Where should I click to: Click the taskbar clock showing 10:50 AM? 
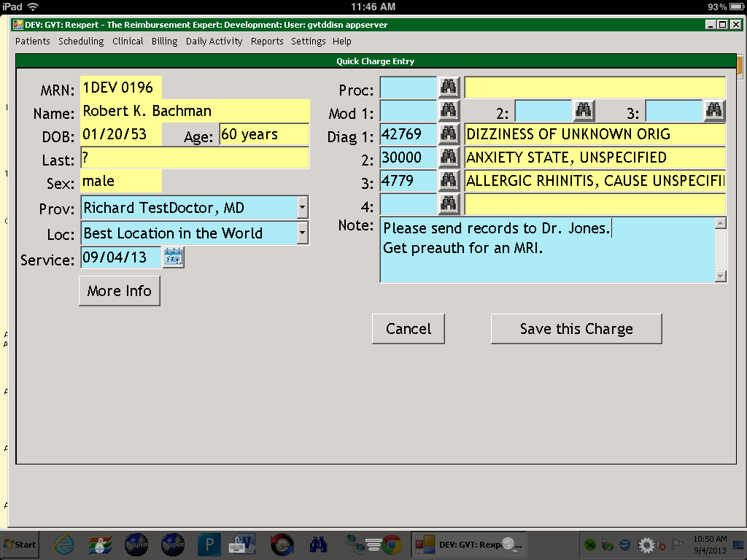click(x=710, y=544)
